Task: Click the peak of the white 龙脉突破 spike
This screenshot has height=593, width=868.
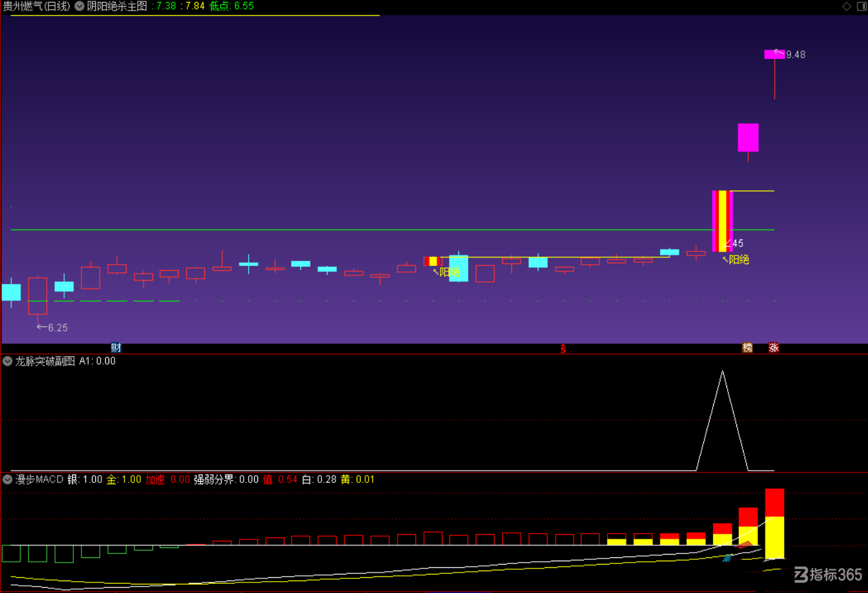Action: pyautogui.click(x=722, y=371)
